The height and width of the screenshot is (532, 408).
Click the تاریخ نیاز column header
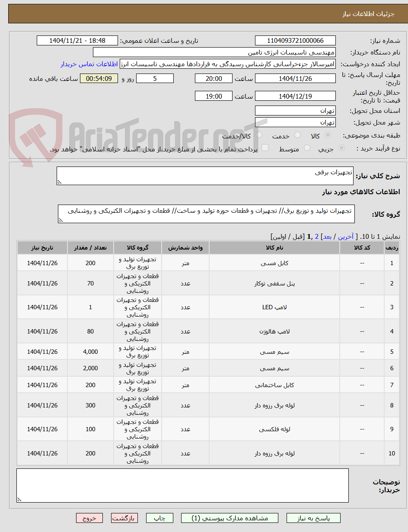pos(42,247)
